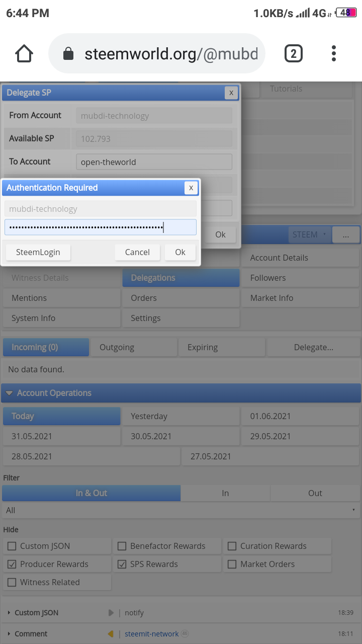Viewport: 362px width, 644px height.
Task: Tap the padlock site security icon
Action: point(68,54)
